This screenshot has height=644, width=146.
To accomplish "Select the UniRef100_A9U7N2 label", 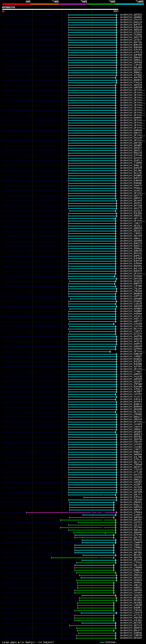I will coord(131,77).
